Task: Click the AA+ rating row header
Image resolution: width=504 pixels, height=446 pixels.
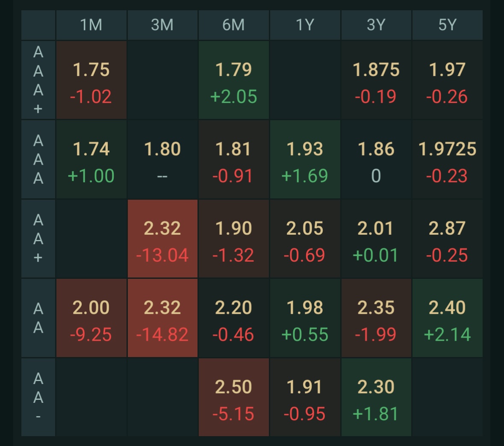Action: pos(38,239)
